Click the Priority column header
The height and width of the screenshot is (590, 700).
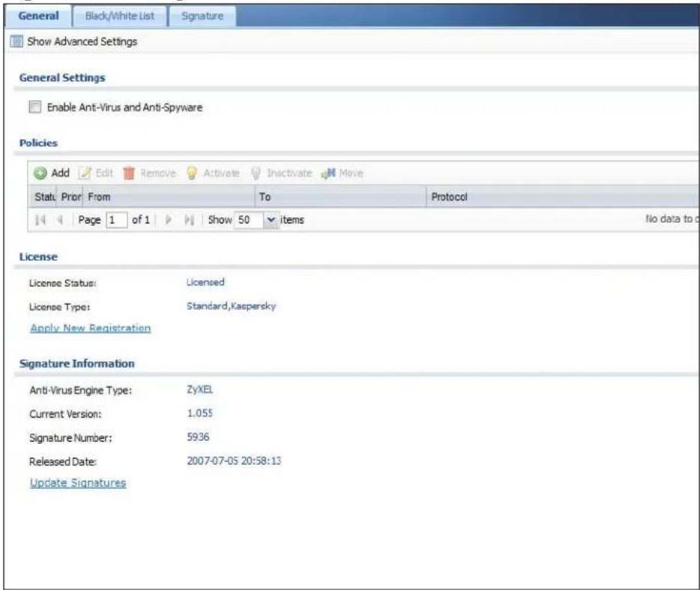[x=71, y=197]
